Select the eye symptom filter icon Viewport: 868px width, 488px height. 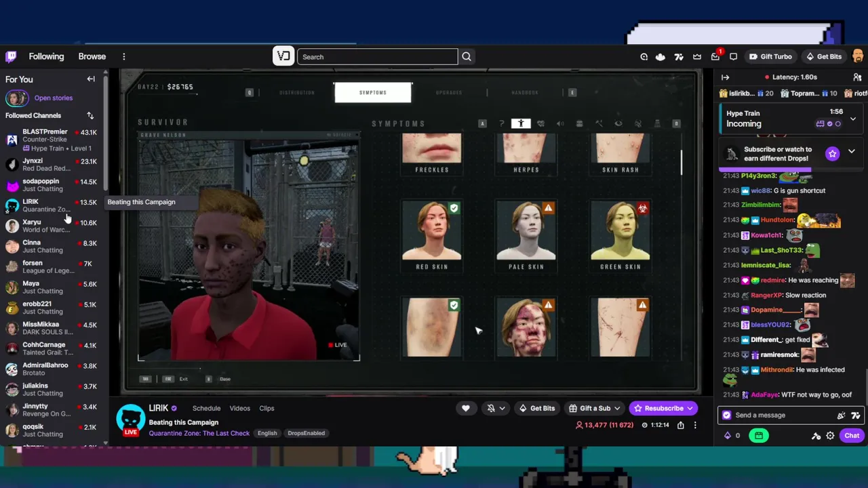pyautogui.click(x=618, y=123)
